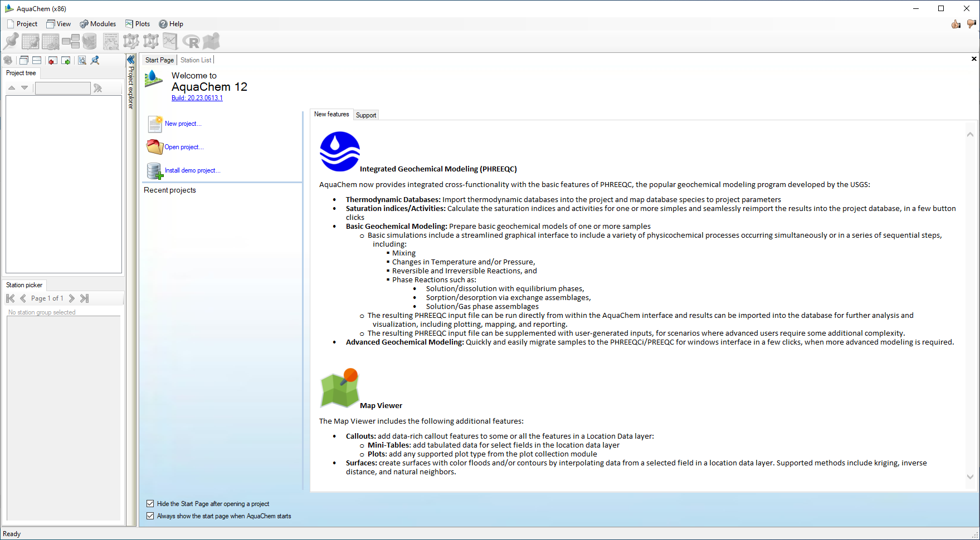Close the Start Page document with X
Viewport: 980px width, 540px height.
[974, 59]
